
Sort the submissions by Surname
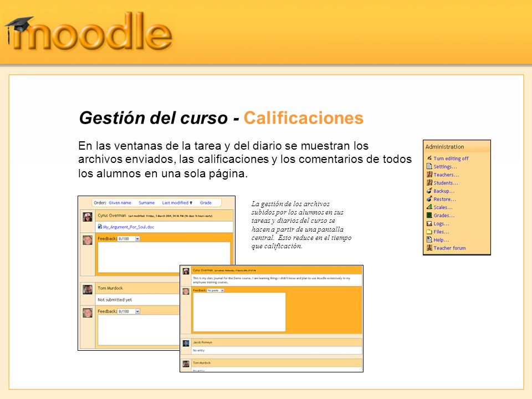(x=146, y=203)
